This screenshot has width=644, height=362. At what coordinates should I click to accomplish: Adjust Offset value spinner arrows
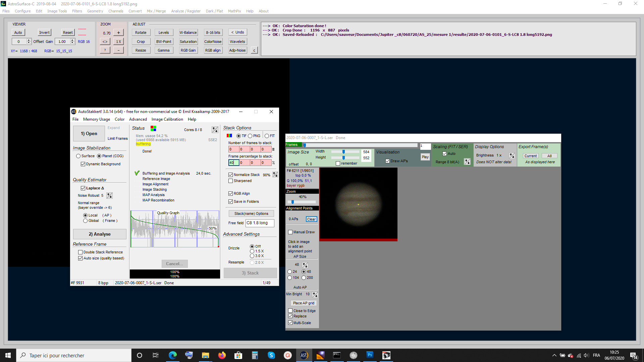pyautogui.click(x=29, y=42)
